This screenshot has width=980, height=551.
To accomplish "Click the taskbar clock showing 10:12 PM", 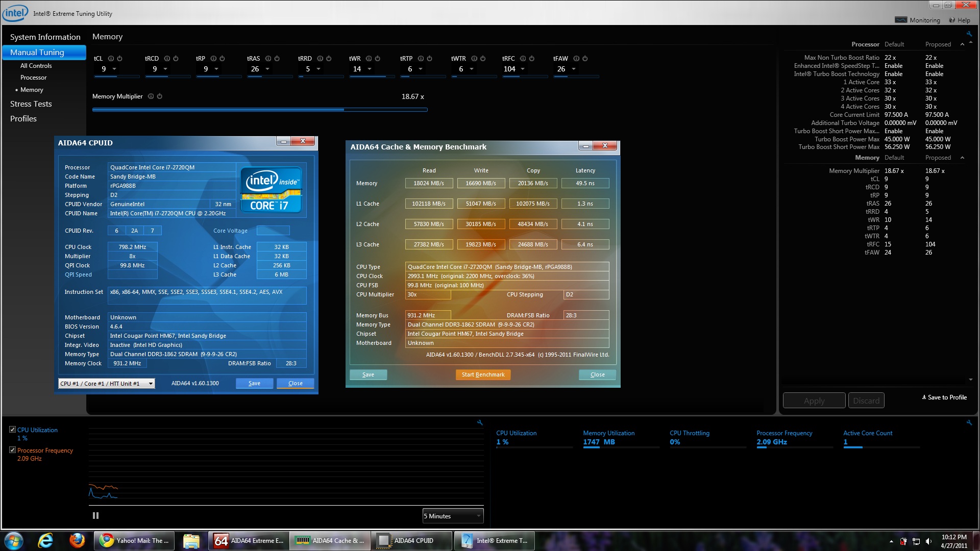I will (x=954, y=541).
